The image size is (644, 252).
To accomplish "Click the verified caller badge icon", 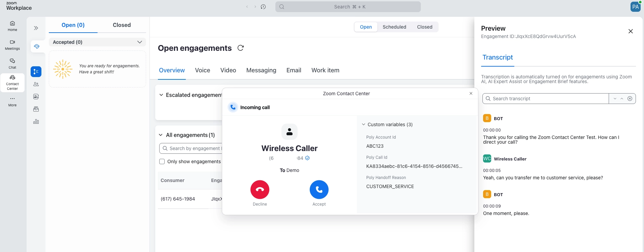I will coord(307,158).
